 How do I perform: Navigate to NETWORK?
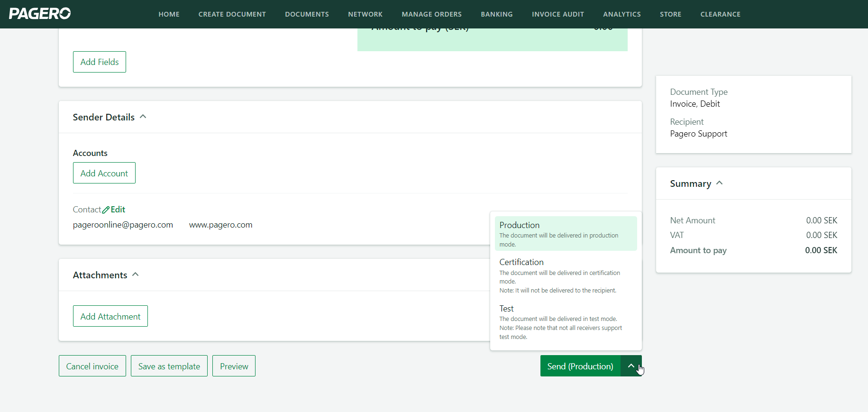(365, 14)
